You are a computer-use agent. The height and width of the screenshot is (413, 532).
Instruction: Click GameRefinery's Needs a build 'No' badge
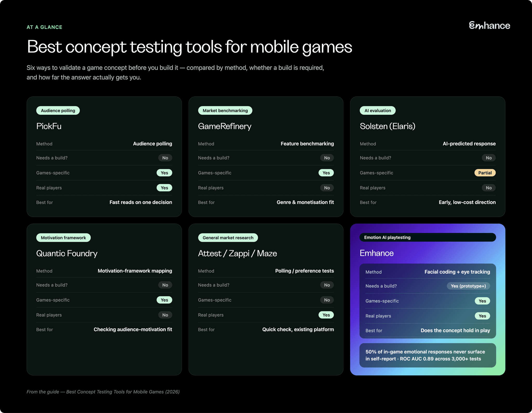point(327,158)
